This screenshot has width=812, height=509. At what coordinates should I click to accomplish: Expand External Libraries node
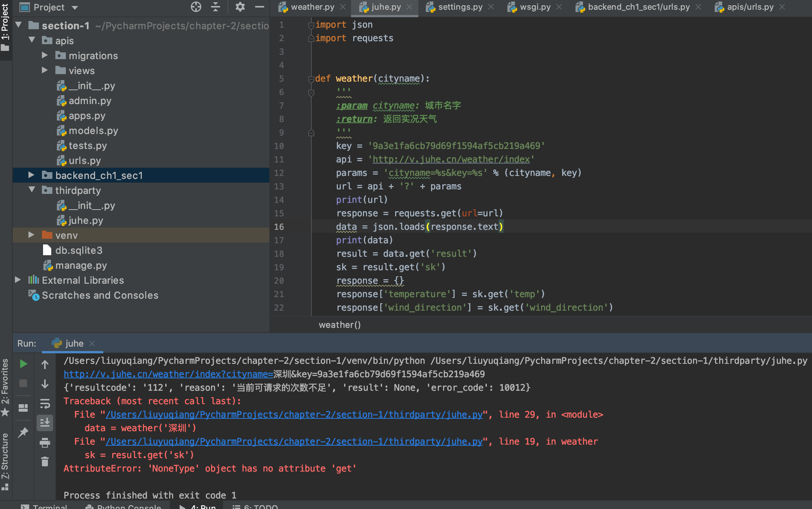[18, 280]
